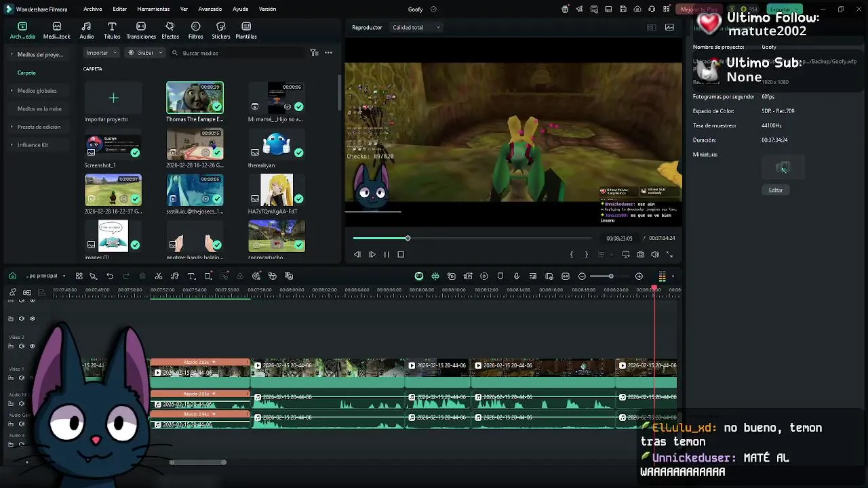Select the therealryan image thumbnail
This screenshot has width=868, height=488.
point(277,144)
